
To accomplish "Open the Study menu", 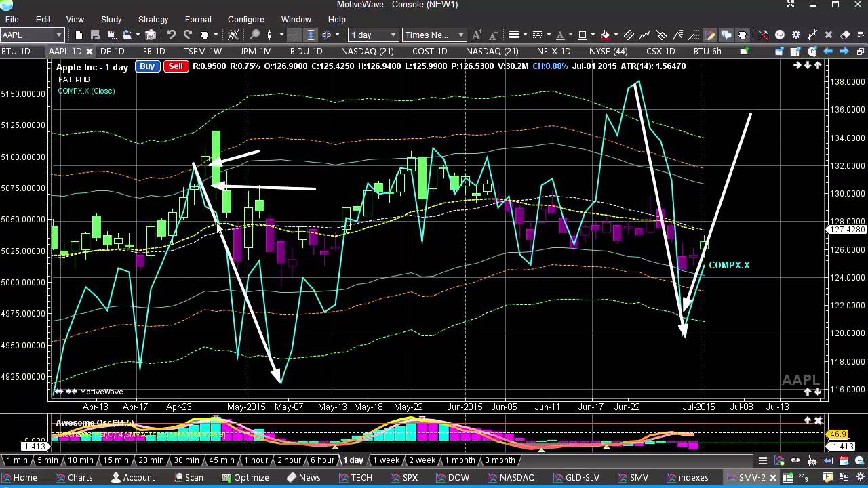I will [x=111, y=20].
